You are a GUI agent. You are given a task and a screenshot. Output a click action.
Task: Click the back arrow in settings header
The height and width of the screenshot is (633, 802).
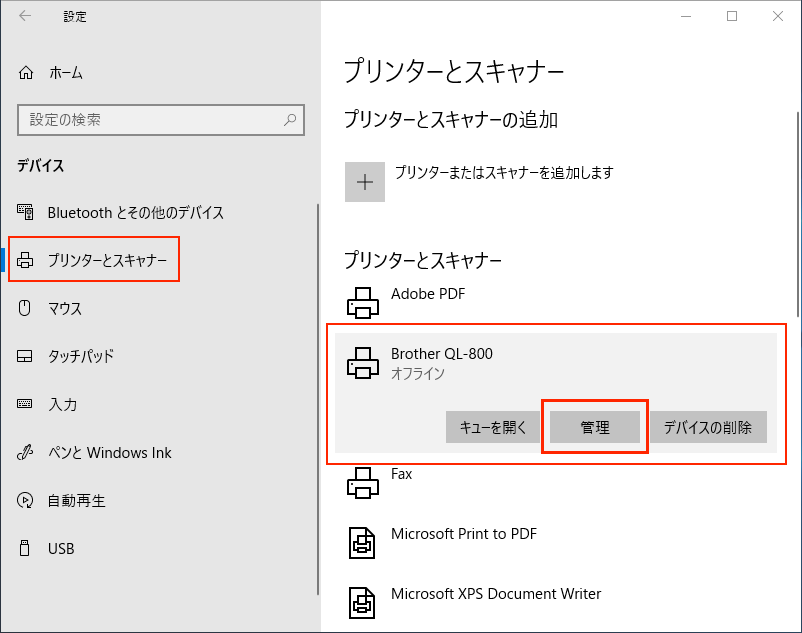coord(25,16)
